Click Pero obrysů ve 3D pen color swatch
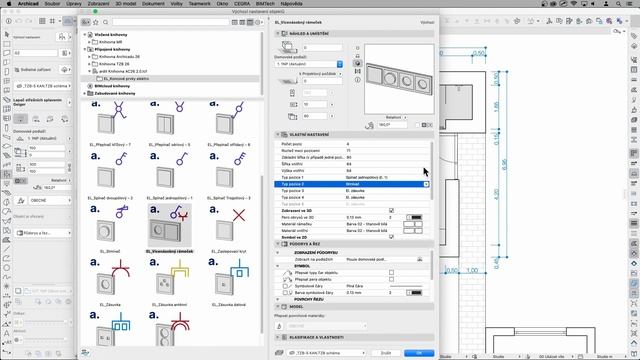 [x=414, y=218]
